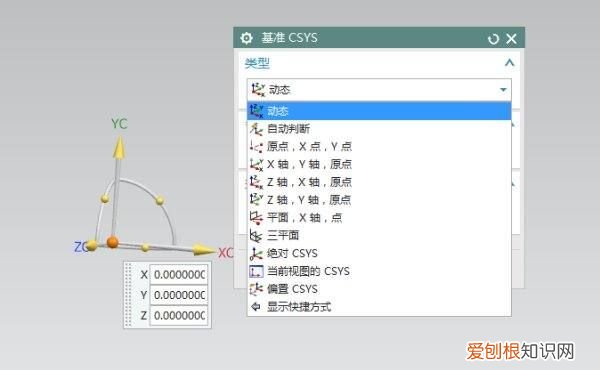Click rotation handle ball on YC-ZC arc
Image resolution: width=600 pixels, height=370 pixels.
(x=105, y=199)
